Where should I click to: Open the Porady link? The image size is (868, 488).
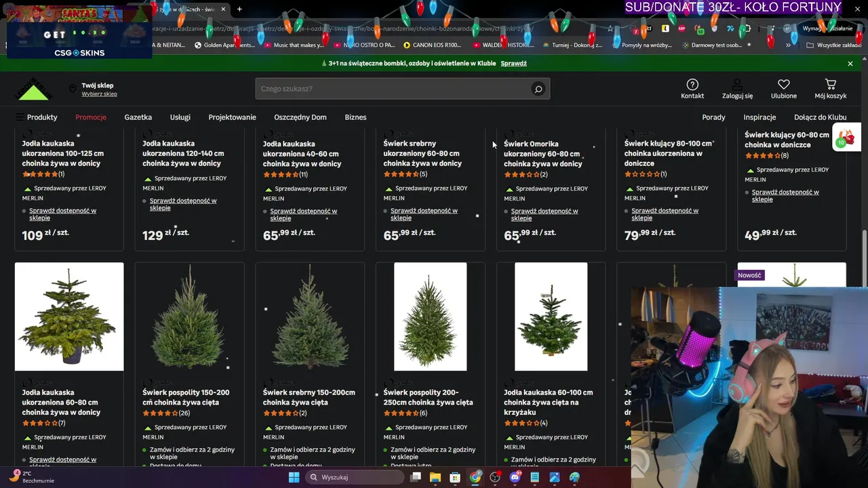coord(713,117)
